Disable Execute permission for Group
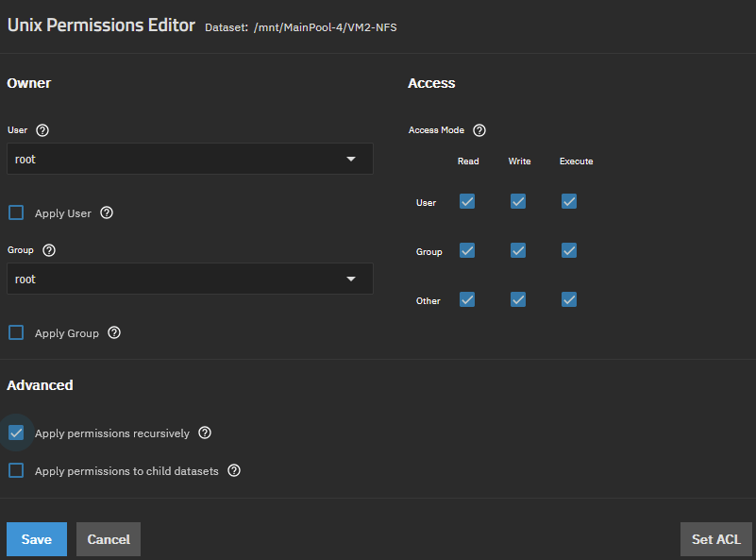756x560 pixels. (x=569, y=250)
